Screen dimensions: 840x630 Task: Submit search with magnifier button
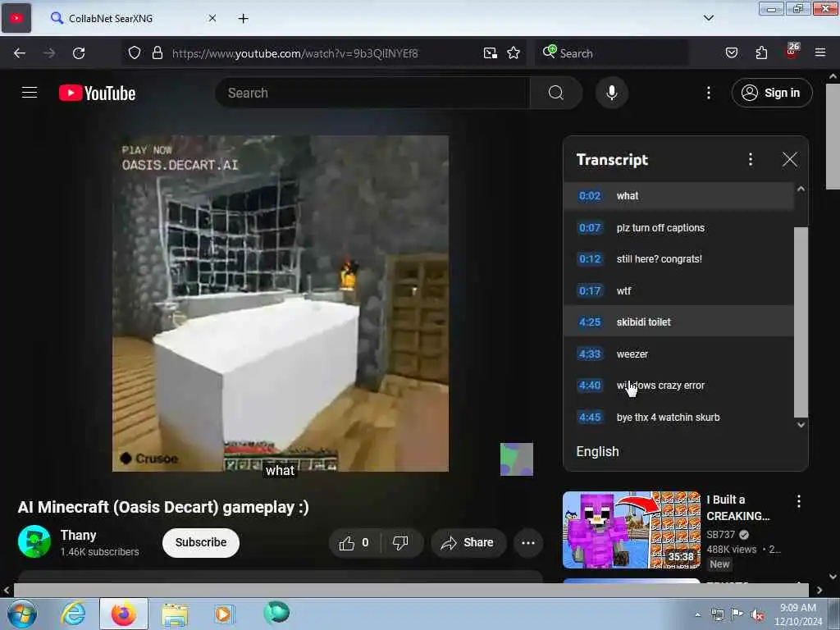coord(555,93)
